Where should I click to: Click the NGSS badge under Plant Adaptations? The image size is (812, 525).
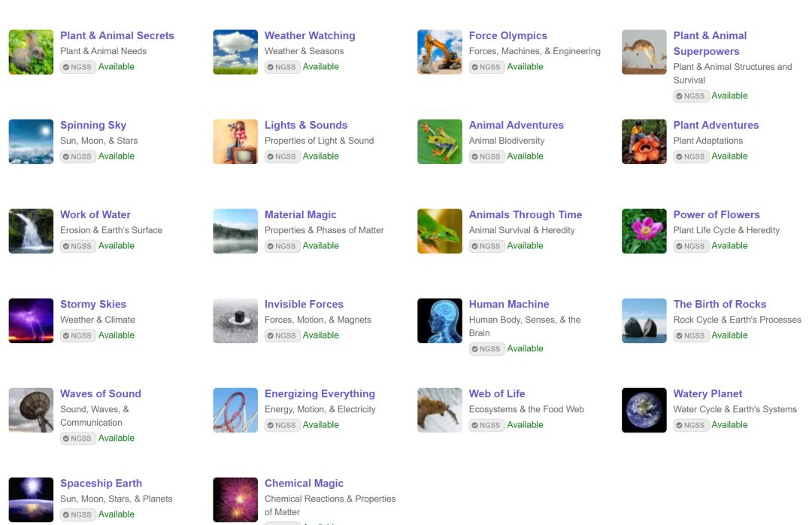(x=691, y=156)
